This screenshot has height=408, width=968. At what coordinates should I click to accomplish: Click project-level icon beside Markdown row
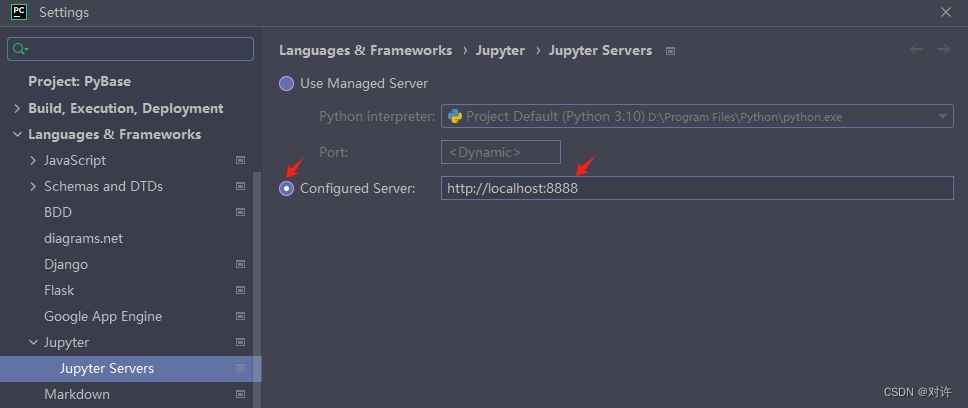pos(240,394)
